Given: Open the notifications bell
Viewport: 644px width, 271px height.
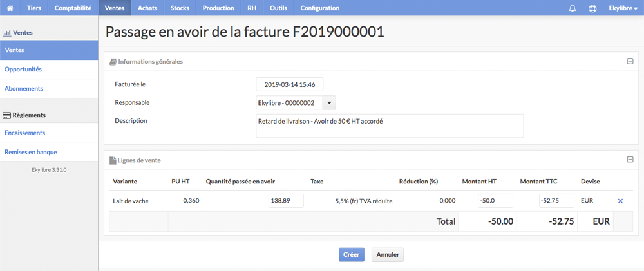Looking at the screenshot, I should [x=573, y=8].
